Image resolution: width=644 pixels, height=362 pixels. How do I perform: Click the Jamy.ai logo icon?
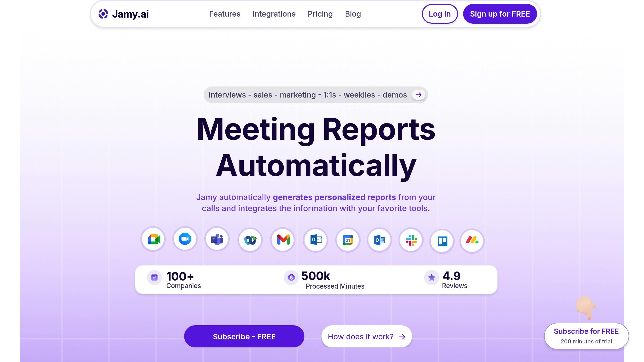point(103,14)
